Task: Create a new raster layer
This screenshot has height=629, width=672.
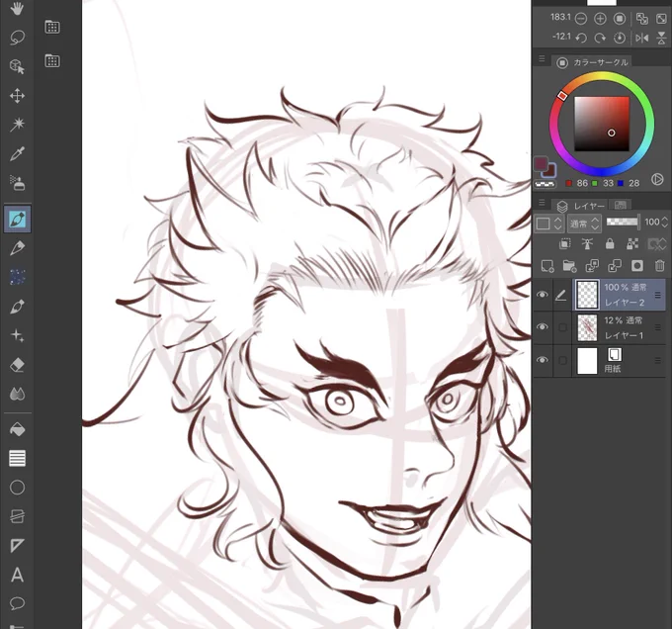Action: (x=547, y=266)
